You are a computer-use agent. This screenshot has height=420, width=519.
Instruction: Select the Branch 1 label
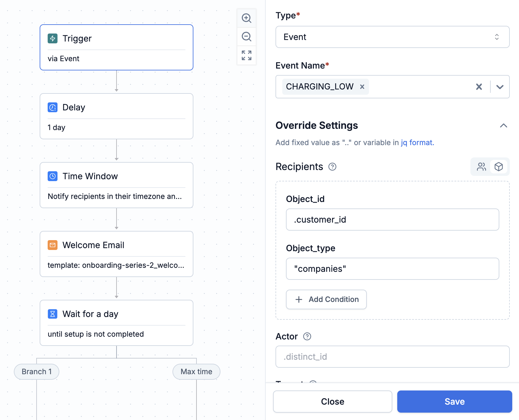click(x=37, y=372)
